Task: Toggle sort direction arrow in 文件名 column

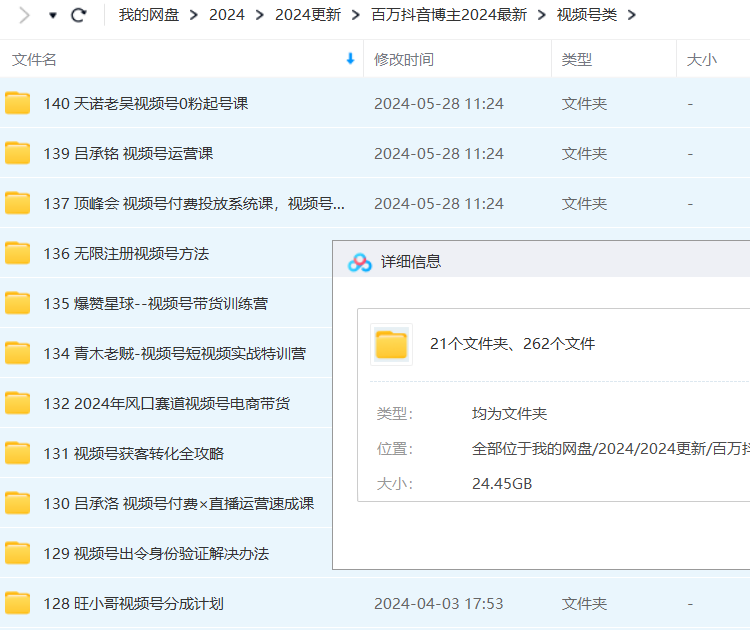Action: coord(350,59)
